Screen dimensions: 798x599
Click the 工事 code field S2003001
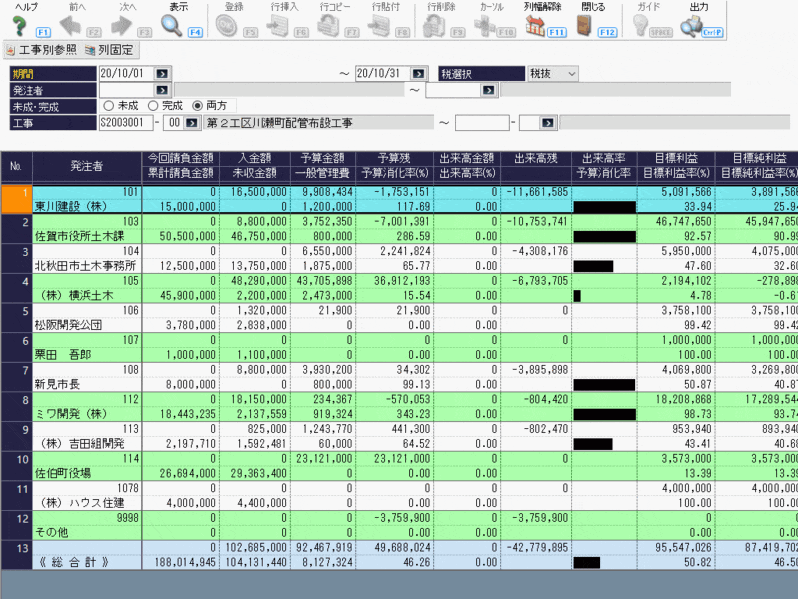coord(127,123)
